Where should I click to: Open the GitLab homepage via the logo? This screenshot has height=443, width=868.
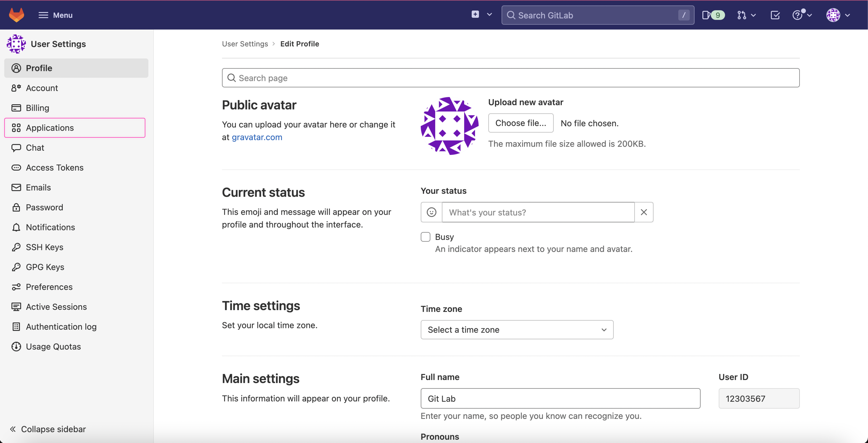coord(16,15)
